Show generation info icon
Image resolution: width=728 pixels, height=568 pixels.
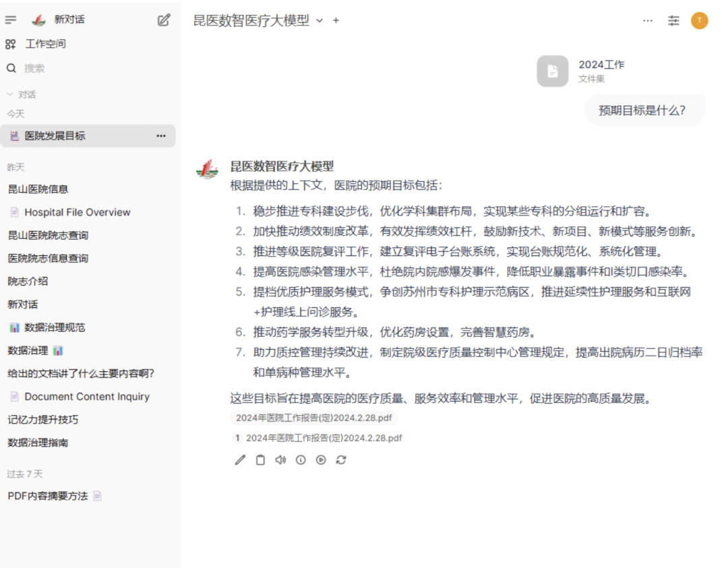[x=301, y=460]
